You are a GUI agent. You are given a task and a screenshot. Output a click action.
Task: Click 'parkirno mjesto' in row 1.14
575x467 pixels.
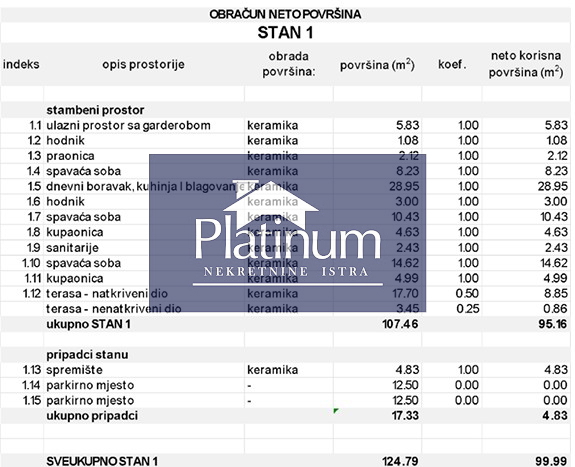coord(90,385)
